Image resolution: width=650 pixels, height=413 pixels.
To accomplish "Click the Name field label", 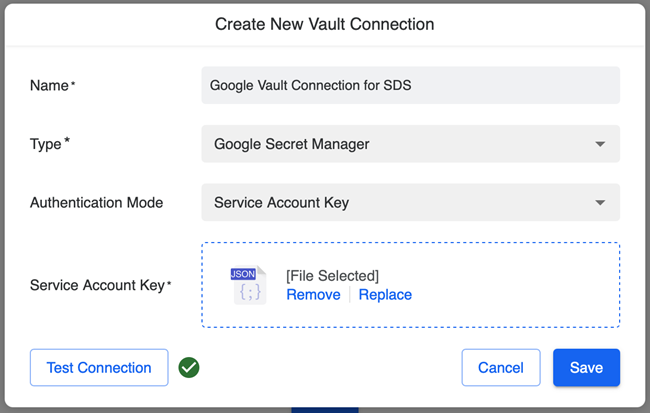I will pyautogui.click(x=50, y=85).
